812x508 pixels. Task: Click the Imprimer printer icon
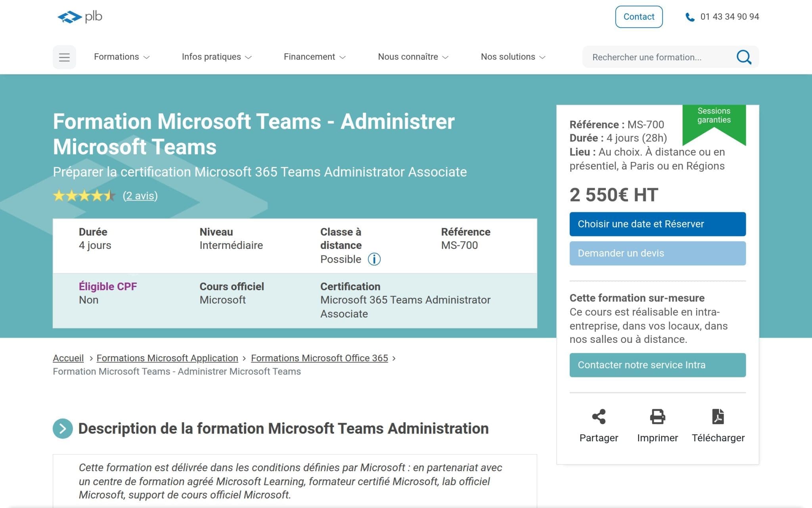[x=657, y=417]
